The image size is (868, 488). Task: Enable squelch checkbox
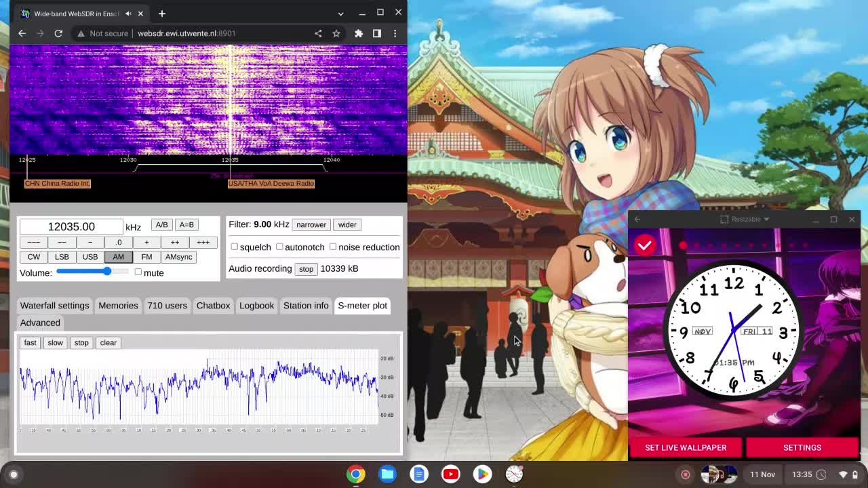(235, 247)
